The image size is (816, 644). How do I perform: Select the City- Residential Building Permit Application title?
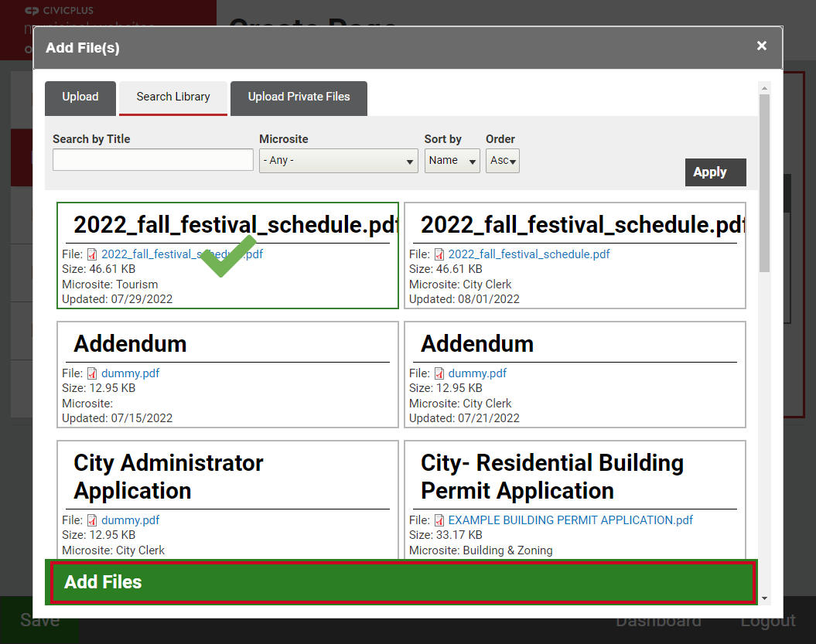(552, 477)
